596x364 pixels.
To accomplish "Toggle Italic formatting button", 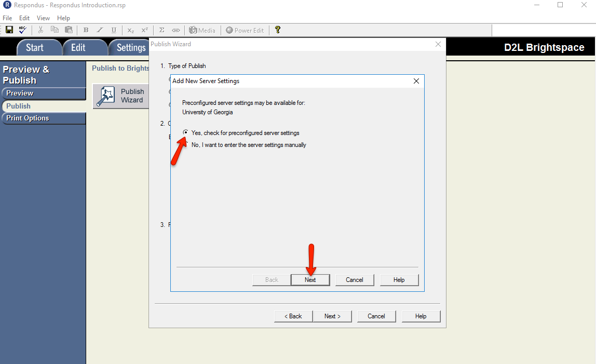I will point(100,30).
